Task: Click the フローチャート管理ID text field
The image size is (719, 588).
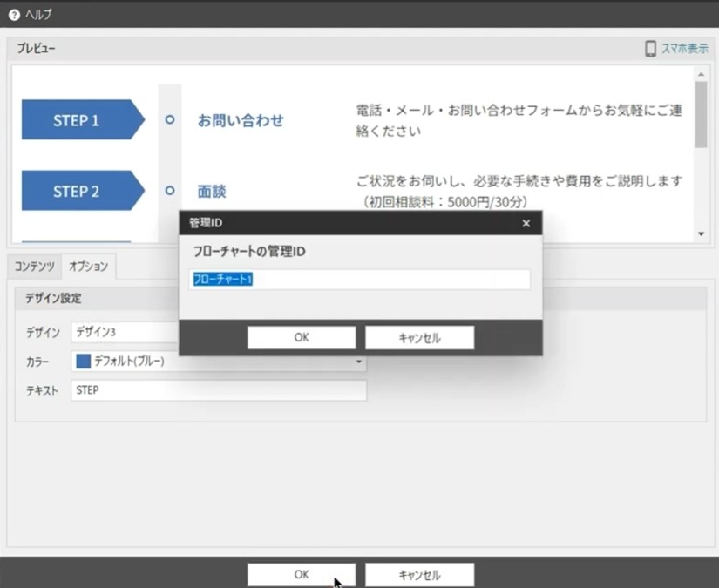Action: 359,279
